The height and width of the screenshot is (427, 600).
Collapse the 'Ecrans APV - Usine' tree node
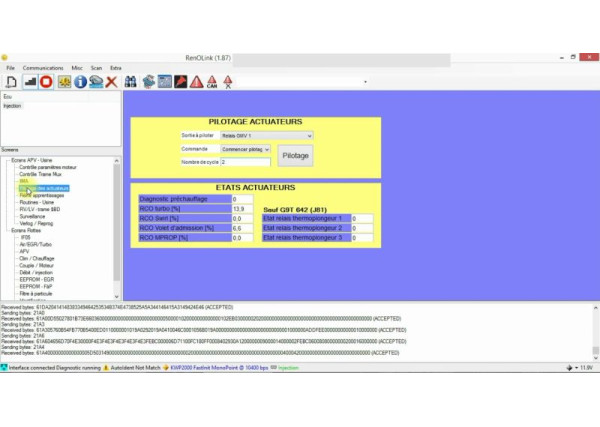(7, 160)
